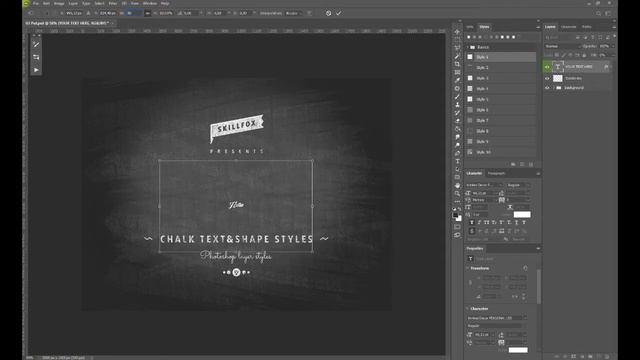Image resolution: width=640 pixels, height=360 pixels.
Task: Select the Clone Stamp tool
Action: [x=457, y=105]
